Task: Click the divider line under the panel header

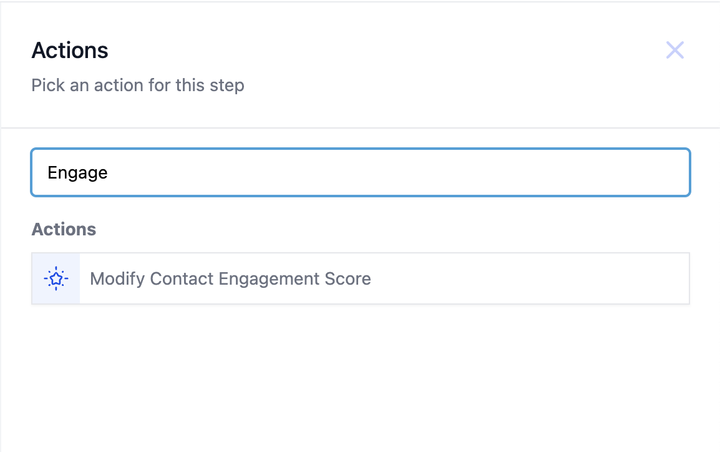Action: [360, 128]
